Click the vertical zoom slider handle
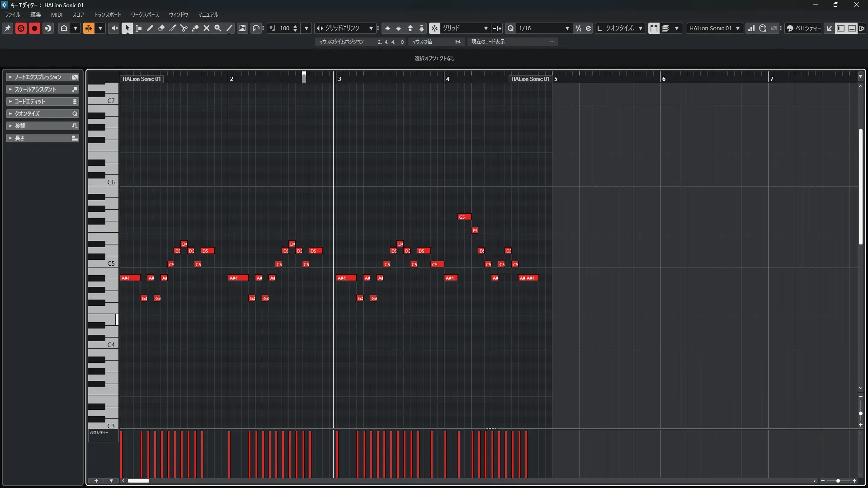This screenshot has width=868, height=488. [x=861, y=413]
